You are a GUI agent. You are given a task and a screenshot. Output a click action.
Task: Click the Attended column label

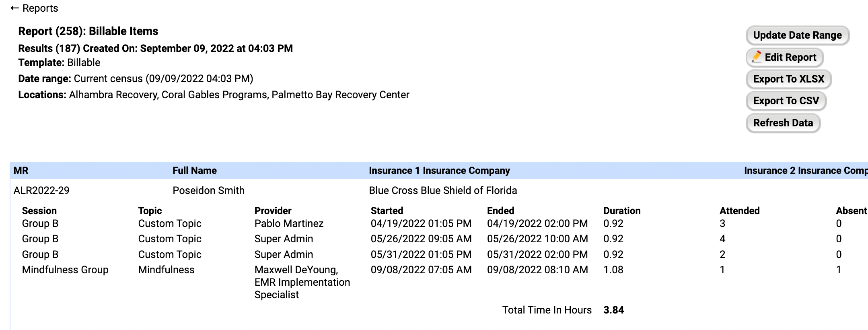point(739,211)
